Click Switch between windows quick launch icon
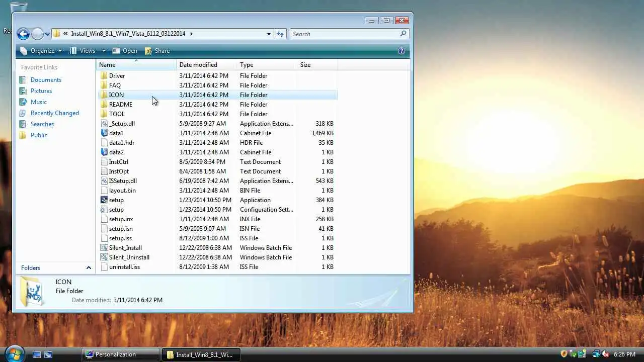Screen dimensions: 644x362 48,354
